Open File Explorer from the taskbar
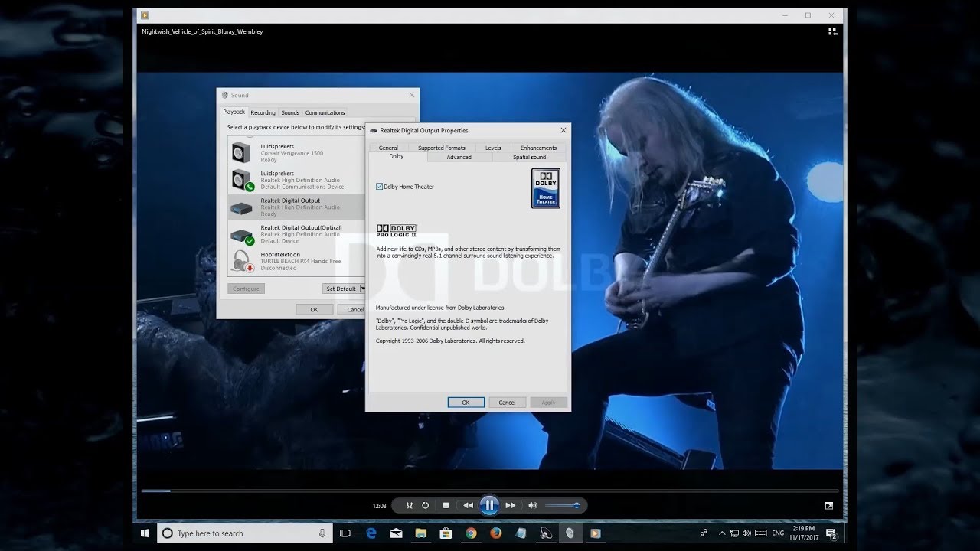 point(421,533)
